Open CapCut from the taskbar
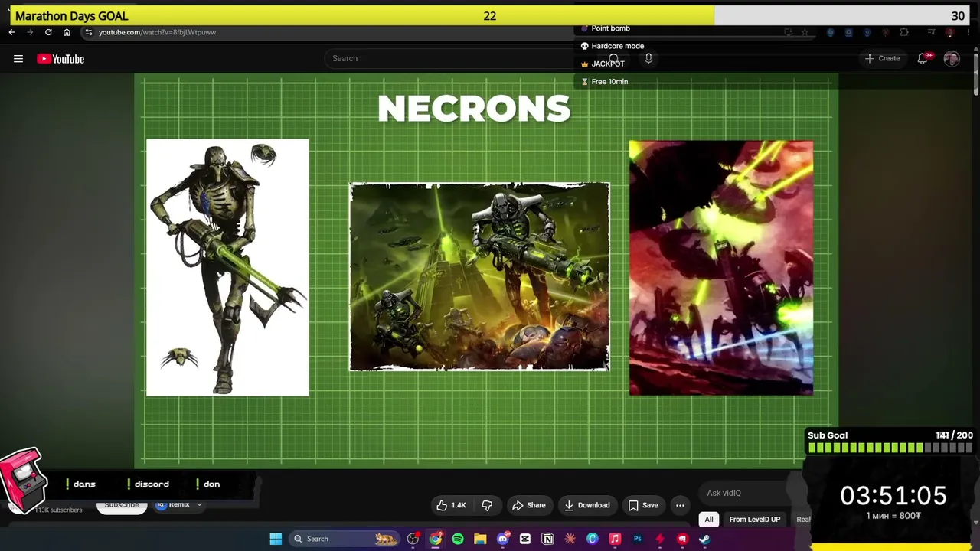 pyautogui.click(x=525, y=539)
